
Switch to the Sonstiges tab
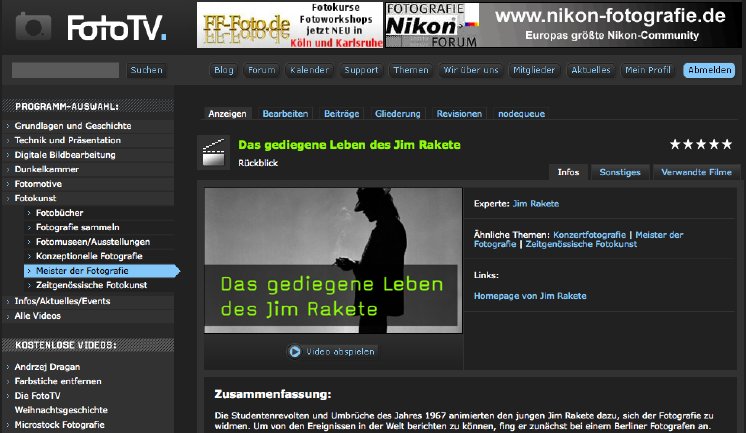(x=620, y=172)
